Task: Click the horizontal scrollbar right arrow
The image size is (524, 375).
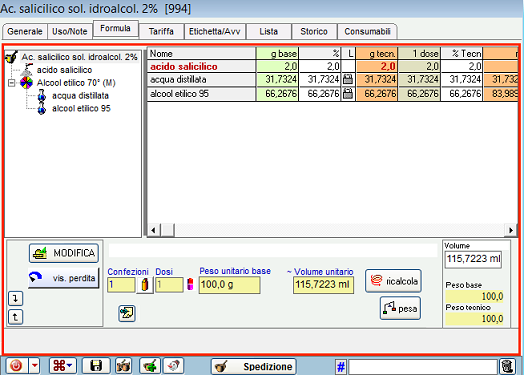Action: coord(511,230)
